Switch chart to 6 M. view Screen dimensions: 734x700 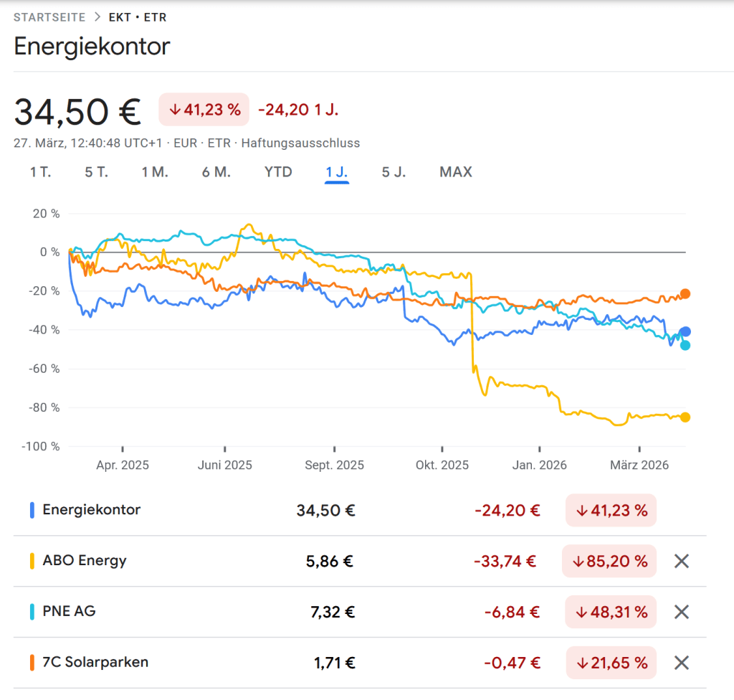pos(216,172)
